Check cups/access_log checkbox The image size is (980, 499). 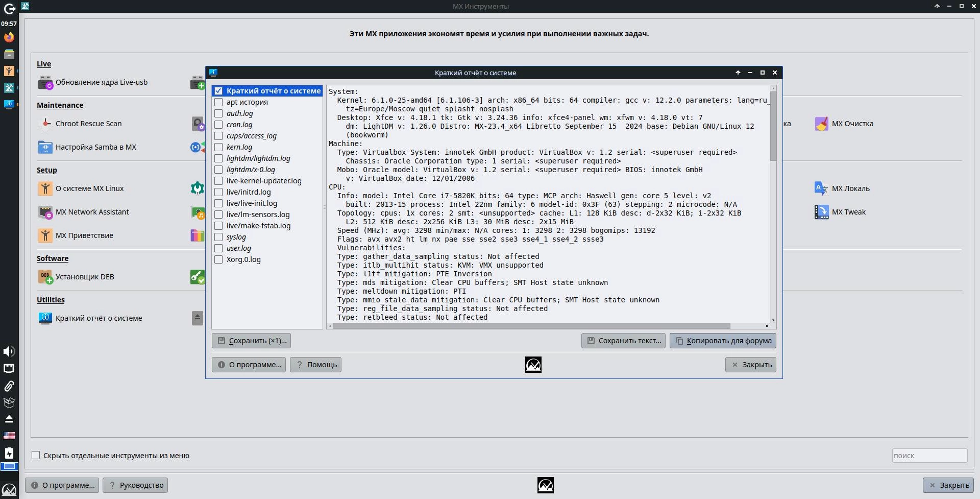[x=218, y=136]
